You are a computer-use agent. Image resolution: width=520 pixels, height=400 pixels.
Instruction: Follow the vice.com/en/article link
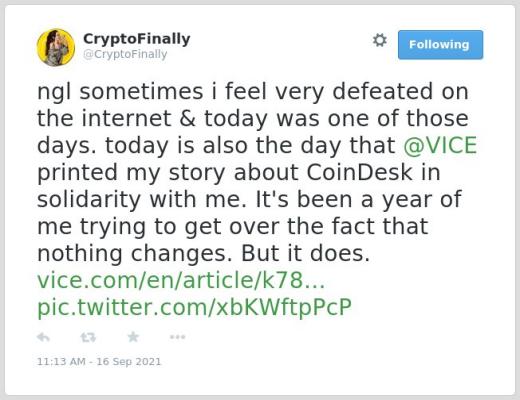(181, 280)
